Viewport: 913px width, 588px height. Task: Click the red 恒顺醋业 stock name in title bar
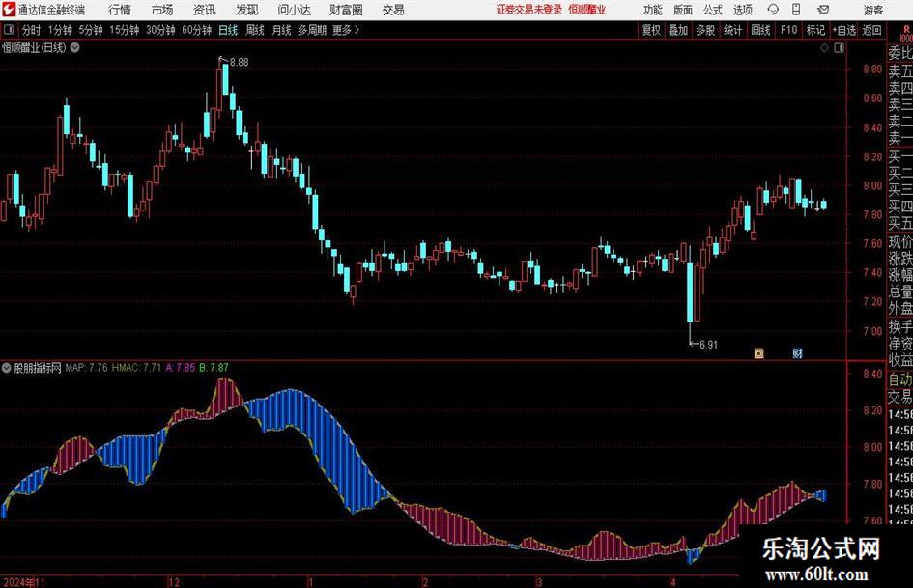(x=587, y=10)
